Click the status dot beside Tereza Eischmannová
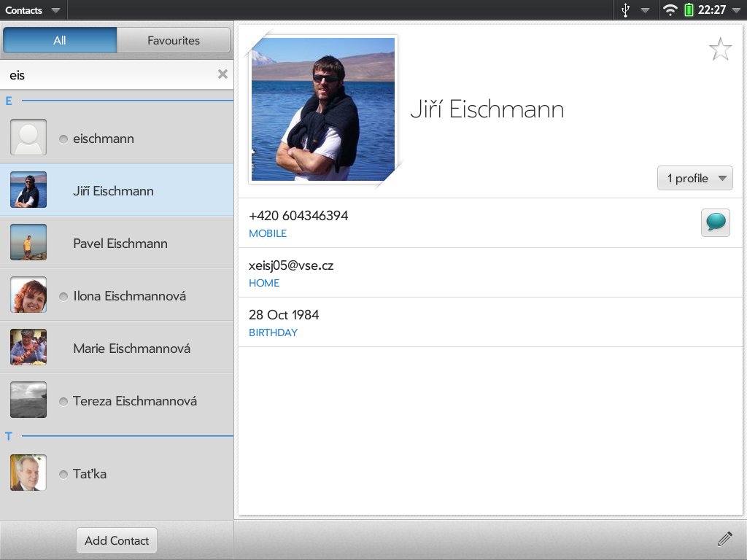747x560 pixels. tap(63, 402)
